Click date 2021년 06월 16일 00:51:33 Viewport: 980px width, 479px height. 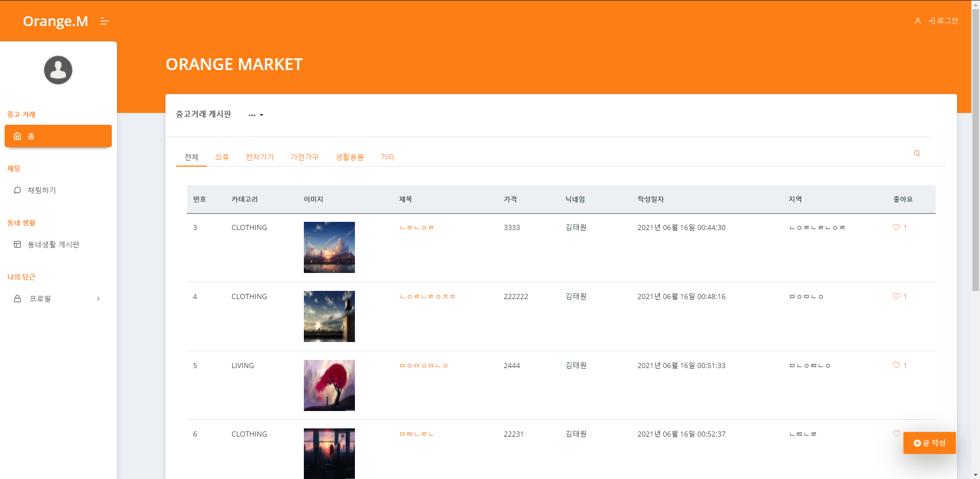[x=681, y=366]
